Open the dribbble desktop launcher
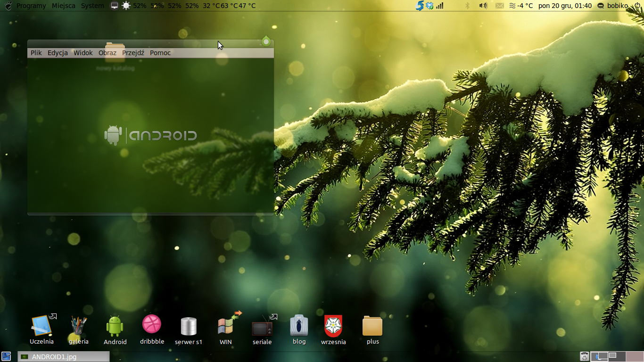Image resolution: width=644 pixels, height=362 pixels. click(152, 324)
